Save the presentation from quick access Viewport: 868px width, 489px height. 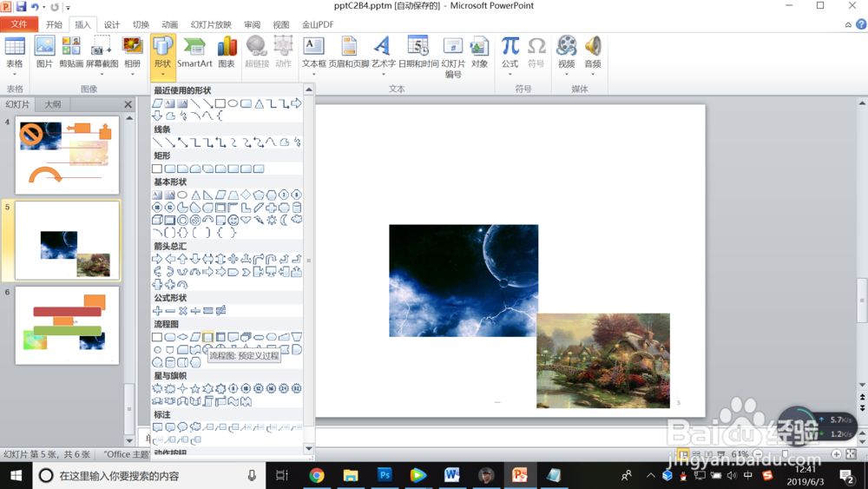click(21, 7)
